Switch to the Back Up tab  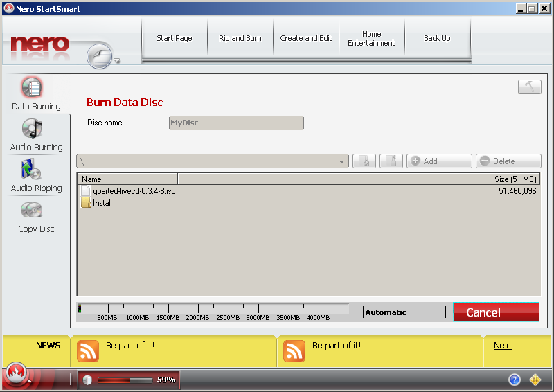click(x=437, y=38)
